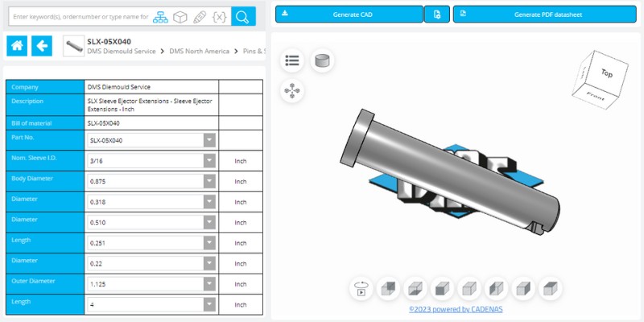
Task: Open 3D geometric search cube icon
Action: click(x=180, y=17)
